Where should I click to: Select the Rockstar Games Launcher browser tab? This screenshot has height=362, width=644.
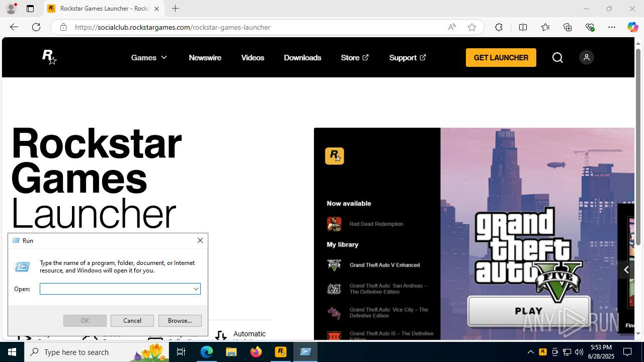[104, 9]
